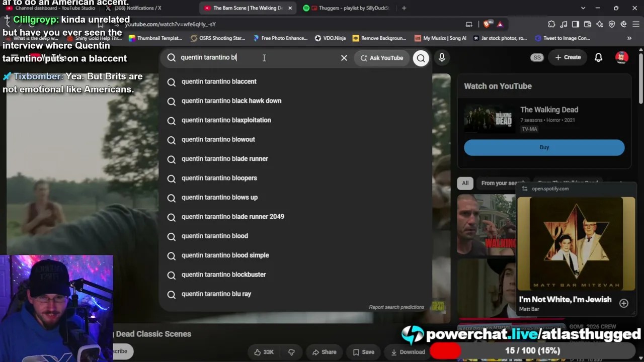The image size is (644, 362).
Task: Open the YouTube account avatar menu
Action: pos(622,57)
